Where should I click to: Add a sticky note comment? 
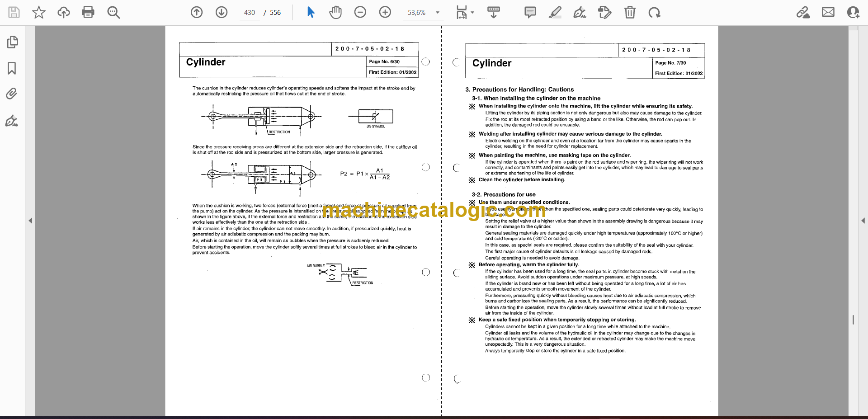530,12
